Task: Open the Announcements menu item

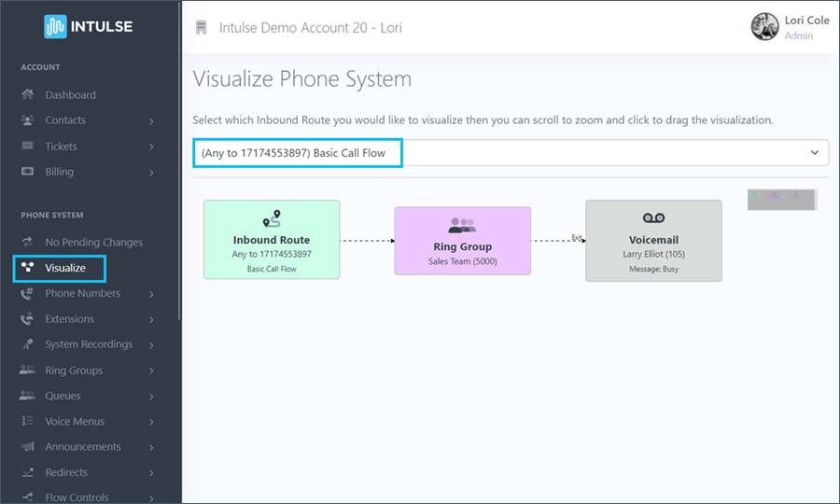Action: coord(83,447)
